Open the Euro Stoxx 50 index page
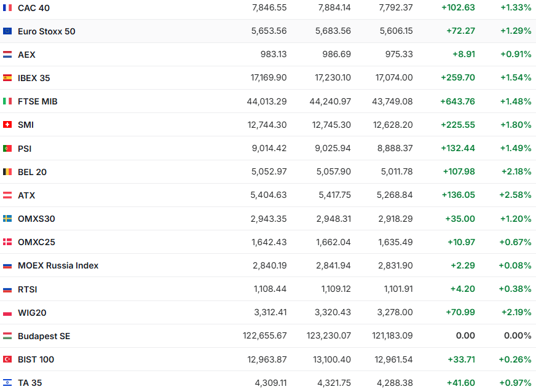The height and width of the screenshot is (392, 536). 47,31
